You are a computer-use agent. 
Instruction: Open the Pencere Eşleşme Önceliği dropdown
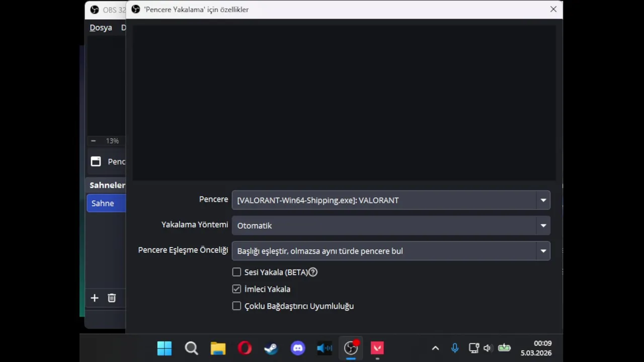[x=391, y=251]
